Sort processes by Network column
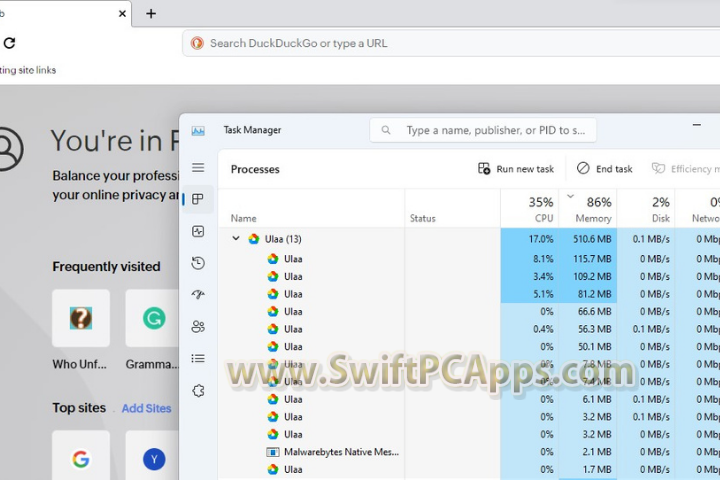720x480 pixels. pyautogui.click(x=698, y=209)
